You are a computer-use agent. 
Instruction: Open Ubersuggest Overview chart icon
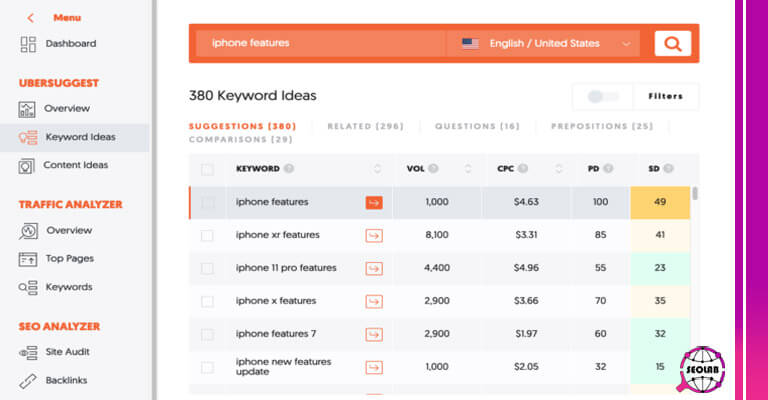click(26, 109)
